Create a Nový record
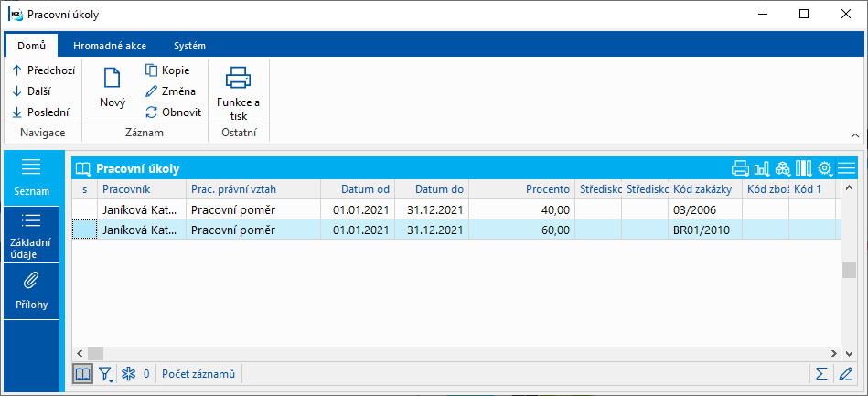The height and width of the screenshot is (396, 868). [x=113, y=89]
